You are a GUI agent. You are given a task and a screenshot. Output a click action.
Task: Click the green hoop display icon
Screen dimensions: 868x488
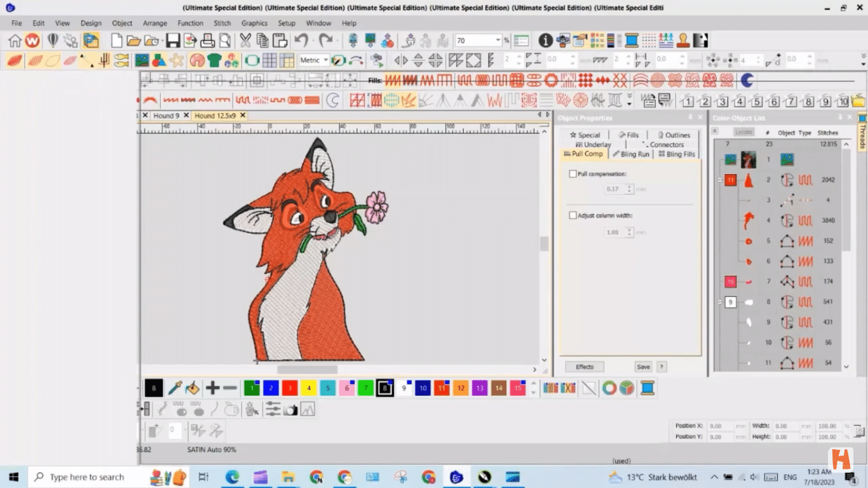pos(252,61)
